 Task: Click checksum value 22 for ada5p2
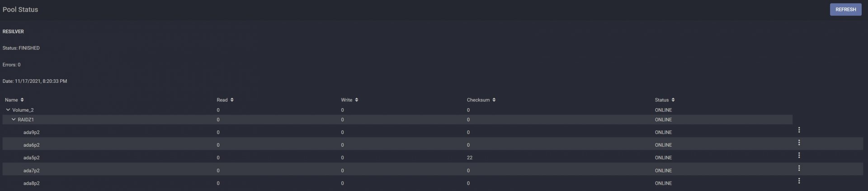(469, 158)
